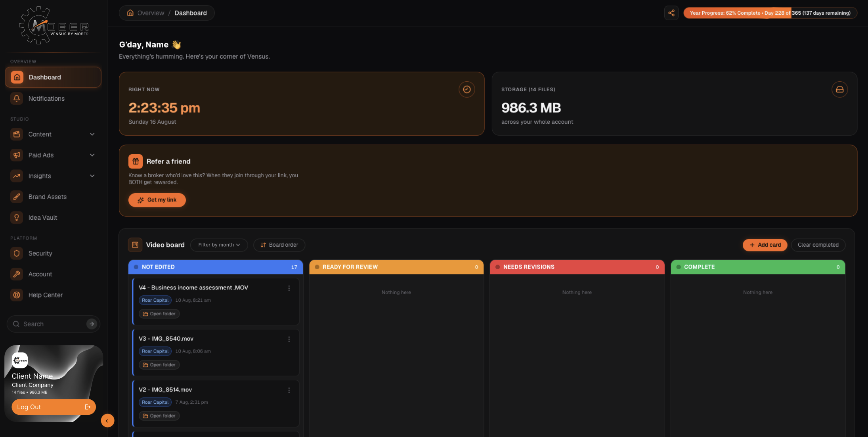Open folder for V2 IMG_8514.mov
The width and height of the screenshot is (868, 437).
(x=159, y=416)
